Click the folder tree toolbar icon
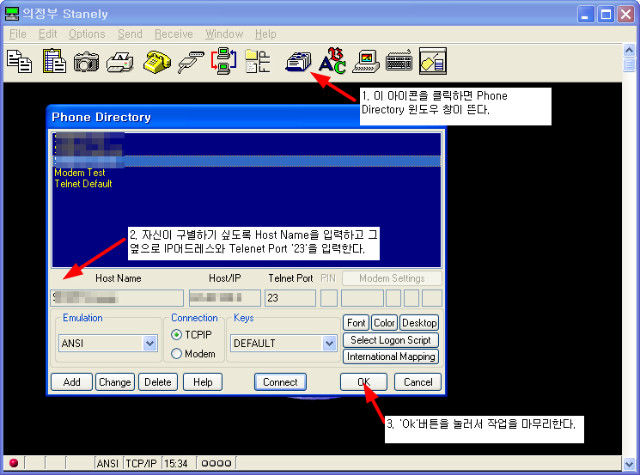640x475 pixels. coord(258,62)
